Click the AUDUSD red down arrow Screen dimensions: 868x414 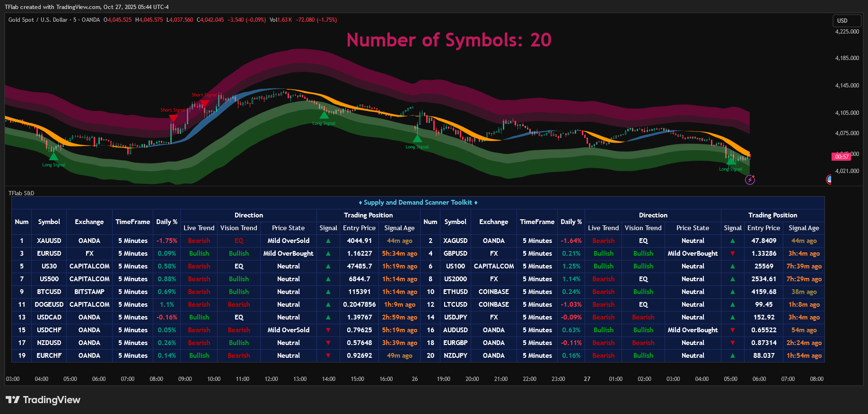[x=733, y=330]
